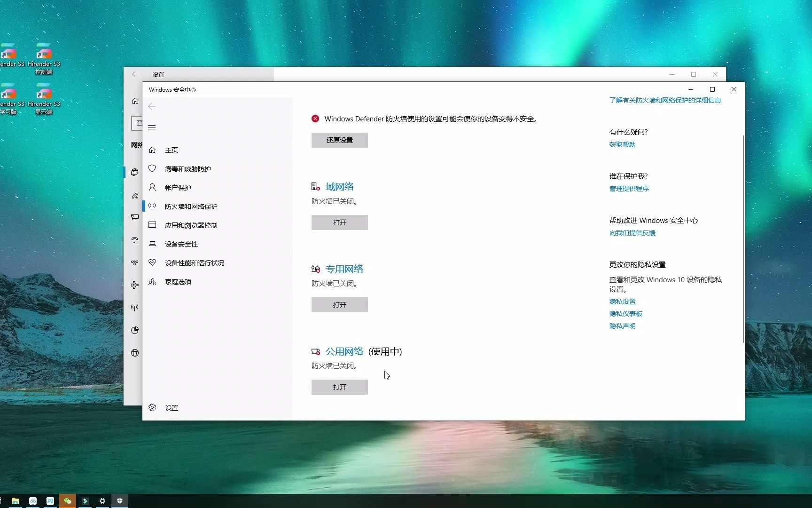Select the Hirender S3 控制端 desktop shortcut
This screenshot has width=812, height=508.
(44, 59)
